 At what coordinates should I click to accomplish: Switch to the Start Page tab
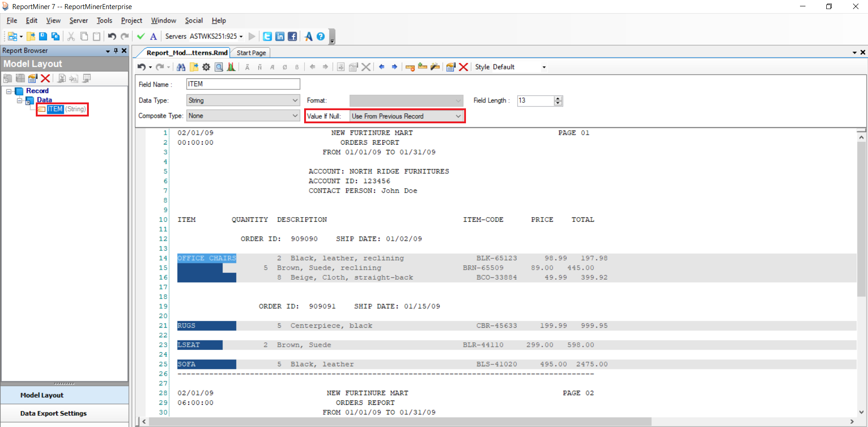(251, 53)
